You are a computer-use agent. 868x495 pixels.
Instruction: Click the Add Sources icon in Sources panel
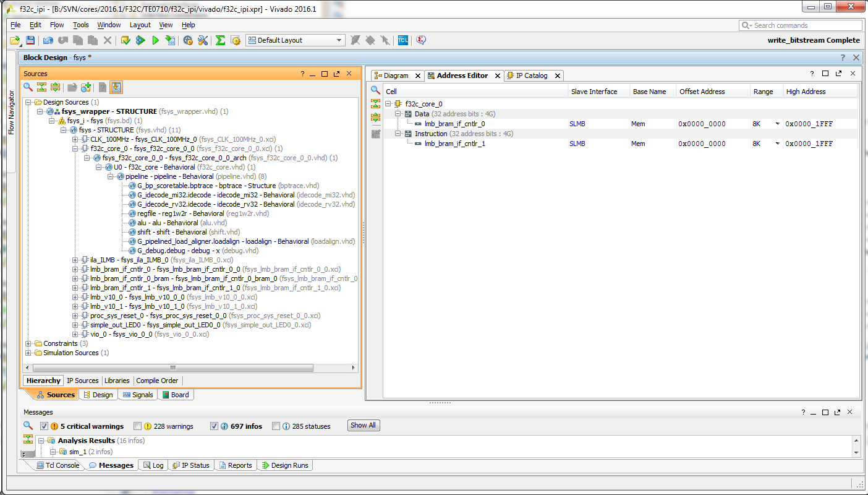tap(86, 87)
